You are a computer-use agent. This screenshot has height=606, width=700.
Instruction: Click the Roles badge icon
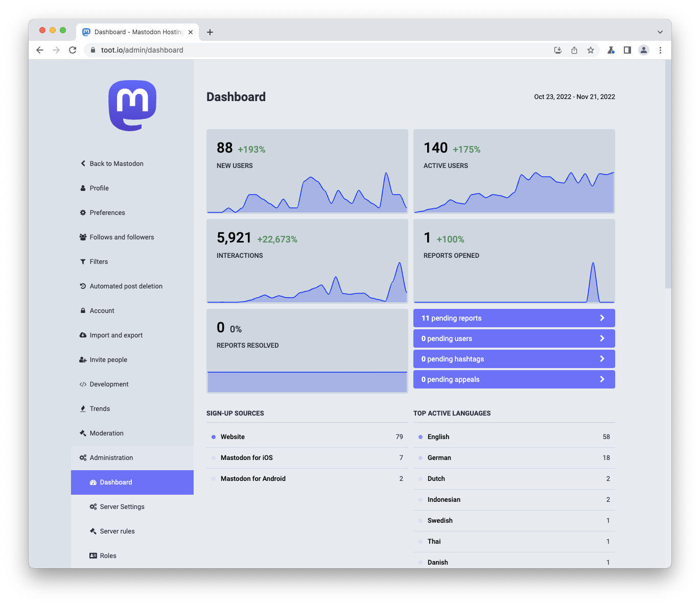tap(93, 555)
